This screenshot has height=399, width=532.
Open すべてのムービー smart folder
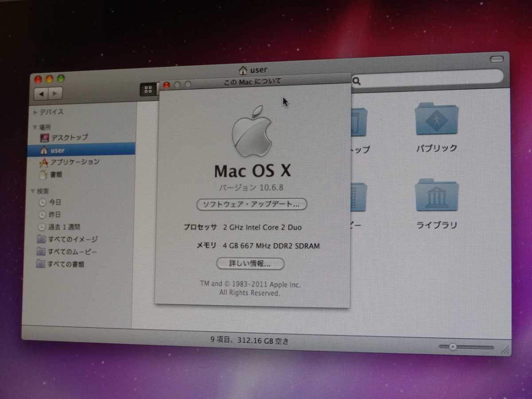point(66,252)
